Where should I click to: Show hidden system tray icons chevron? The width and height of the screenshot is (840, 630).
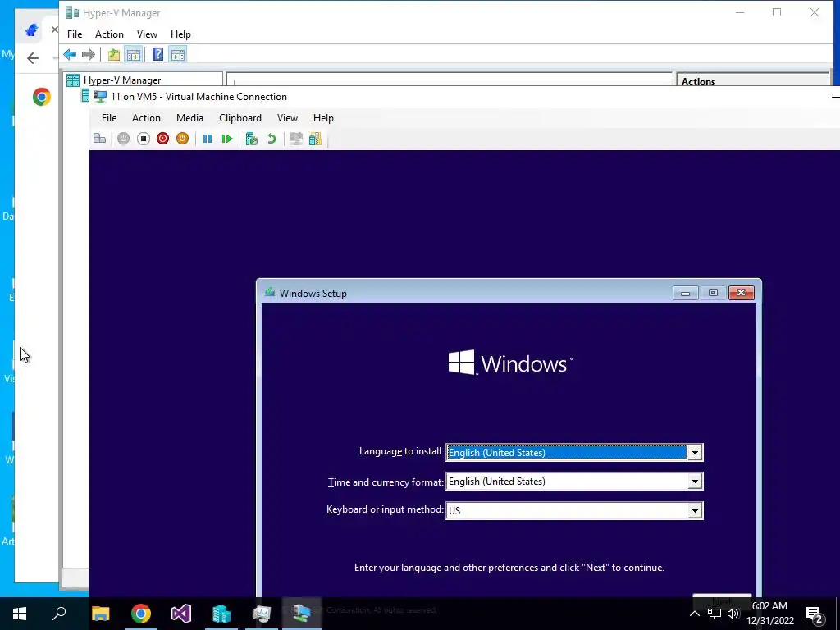694,614
